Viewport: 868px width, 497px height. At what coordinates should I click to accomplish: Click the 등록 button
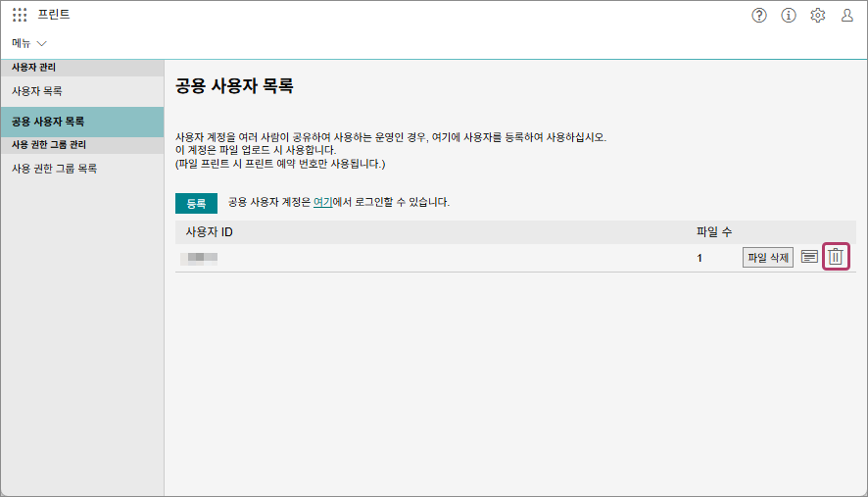(196, 203)
